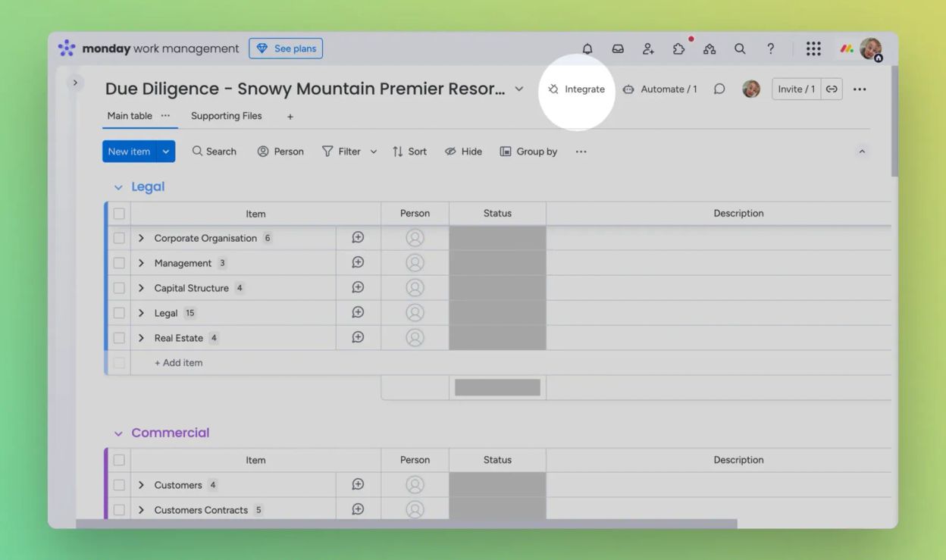The height and width of the screenshot is (560, 946).
Task: Open the help question mark icon
Action: (x=770, y=48)
